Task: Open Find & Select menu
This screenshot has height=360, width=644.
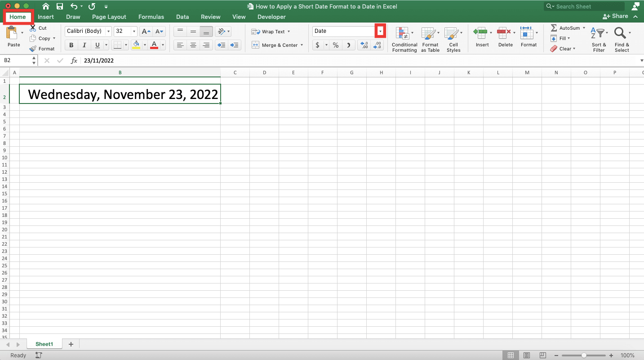Action: [622, 40]
